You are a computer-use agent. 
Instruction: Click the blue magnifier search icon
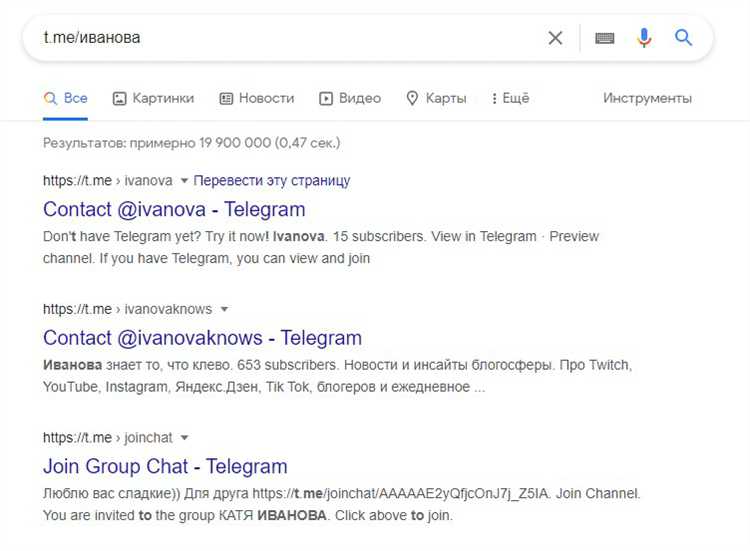coord(684,38)
